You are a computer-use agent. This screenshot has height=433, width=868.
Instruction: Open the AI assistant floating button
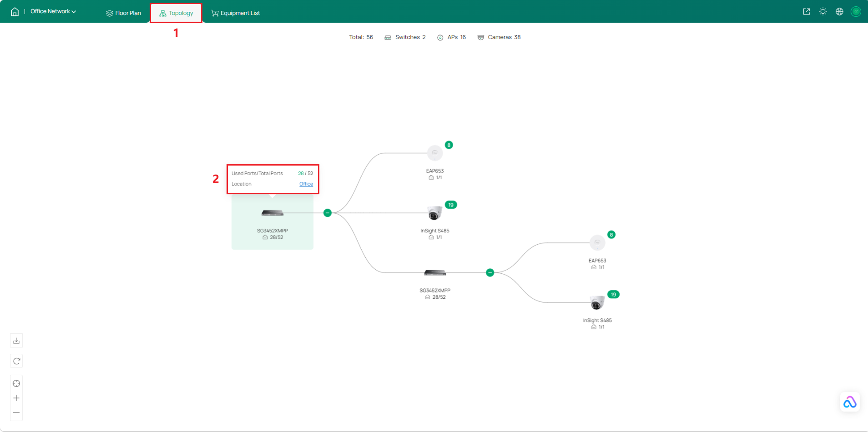(850, 402)
